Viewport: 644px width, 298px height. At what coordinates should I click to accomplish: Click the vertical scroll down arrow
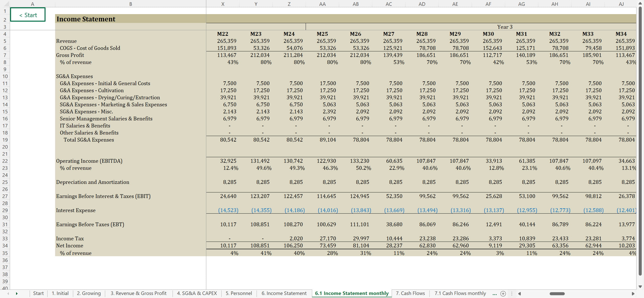point(640,287)
